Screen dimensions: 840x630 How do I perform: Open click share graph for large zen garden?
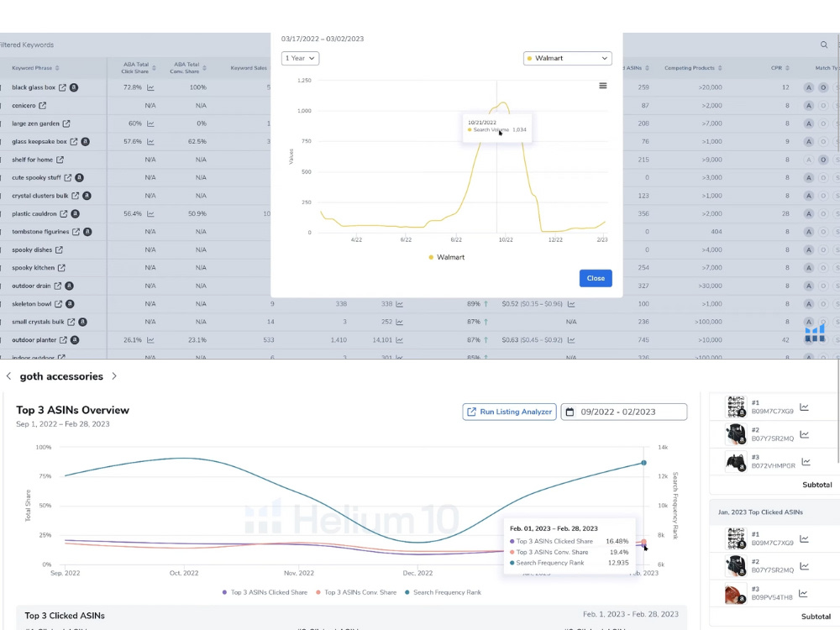pos(150,123)
